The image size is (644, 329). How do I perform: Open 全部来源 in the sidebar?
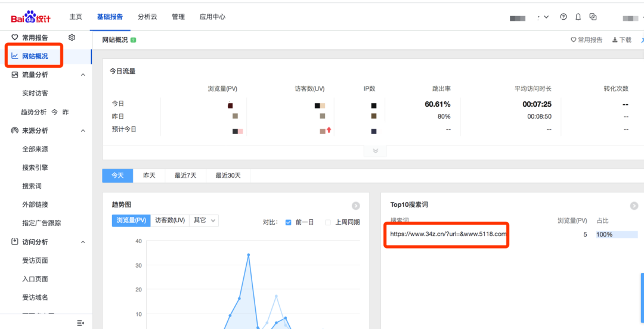tap(35, 149)
